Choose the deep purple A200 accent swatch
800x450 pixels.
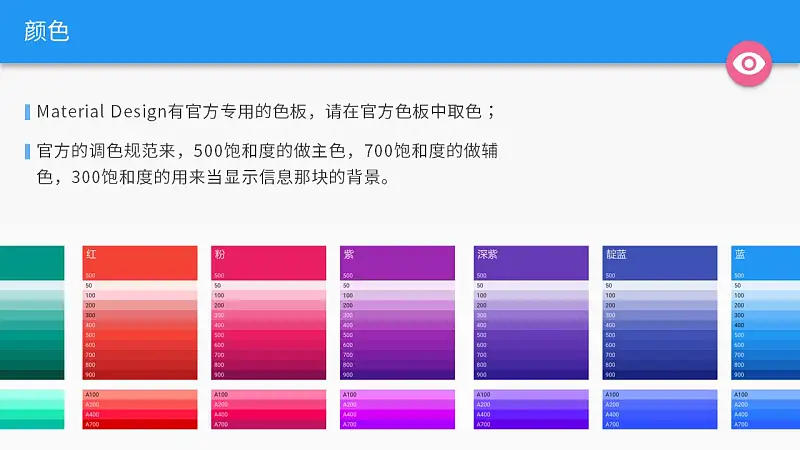point(531,405)
